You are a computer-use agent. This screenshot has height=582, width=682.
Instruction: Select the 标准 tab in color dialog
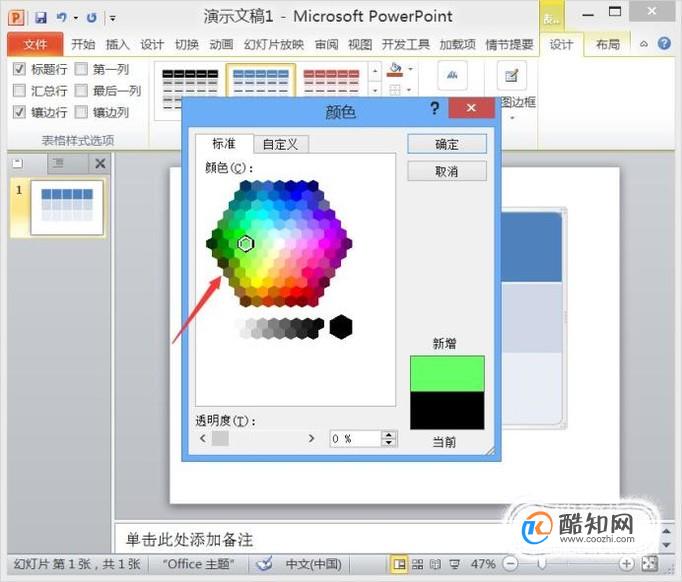tap(224, 144)
